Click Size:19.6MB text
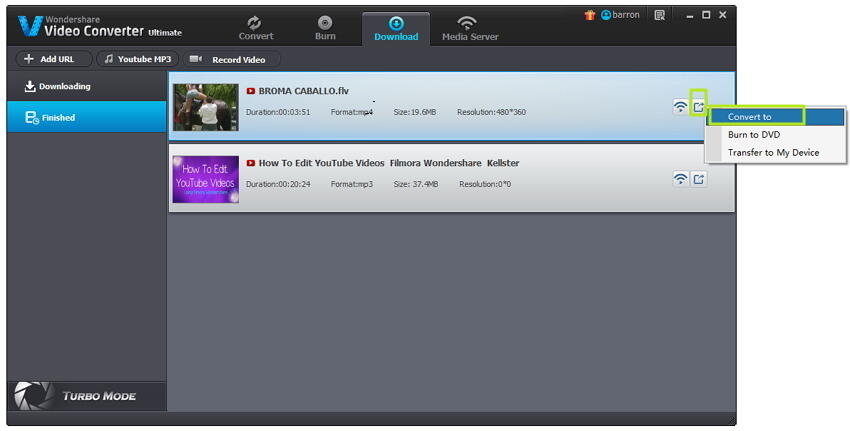Image resolution: width=850 pixels, height=431 pixels. 415,112
